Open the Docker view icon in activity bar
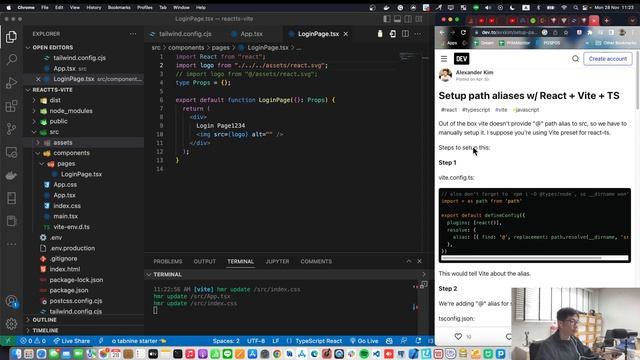Screen dimensions: 640x360 pos(11,176)
